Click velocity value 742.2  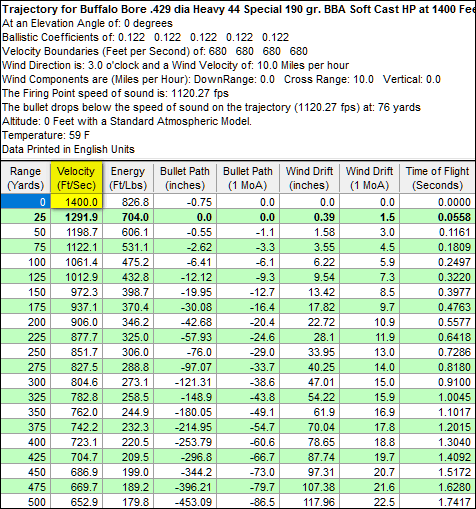click(x=76, y=427)
